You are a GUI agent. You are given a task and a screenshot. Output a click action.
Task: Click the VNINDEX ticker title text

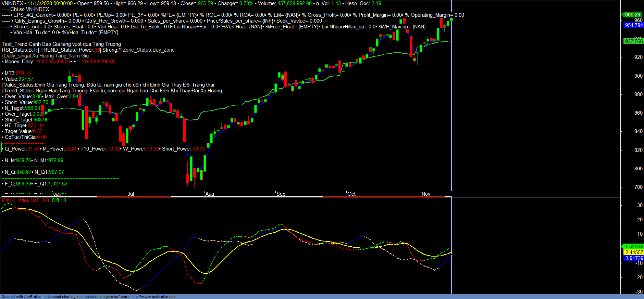tap(12, 3)
